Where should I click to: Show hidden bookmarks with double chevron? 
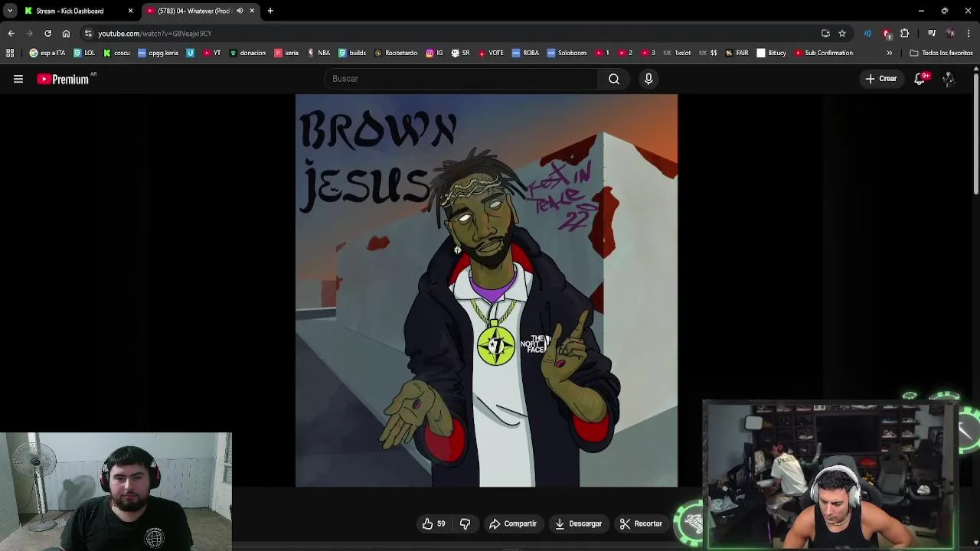click(x=889, y=53)
